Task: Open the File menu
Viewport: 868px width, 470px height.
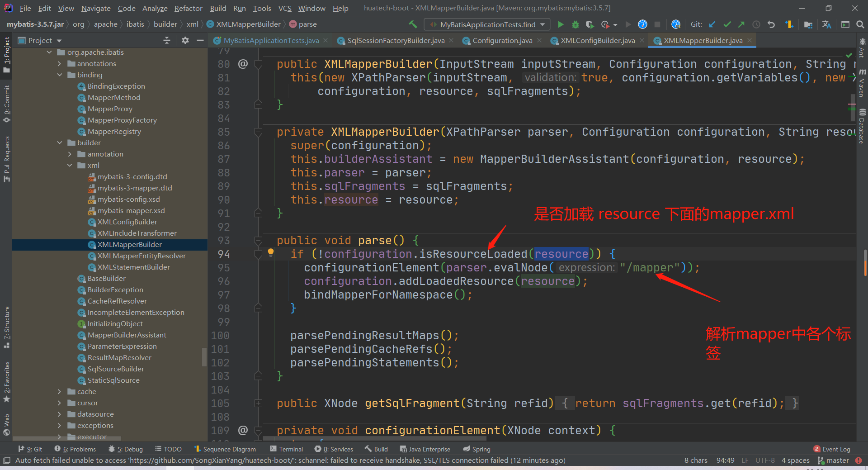Action: [25, 8]
